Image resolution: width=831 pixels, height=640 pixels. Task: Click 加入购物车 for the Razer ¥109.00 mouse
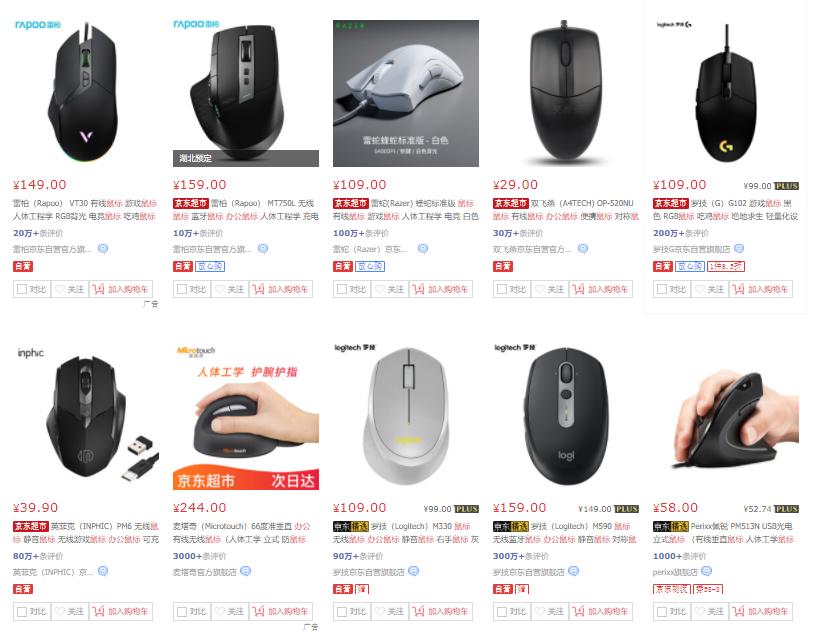[x=441, y=289]
